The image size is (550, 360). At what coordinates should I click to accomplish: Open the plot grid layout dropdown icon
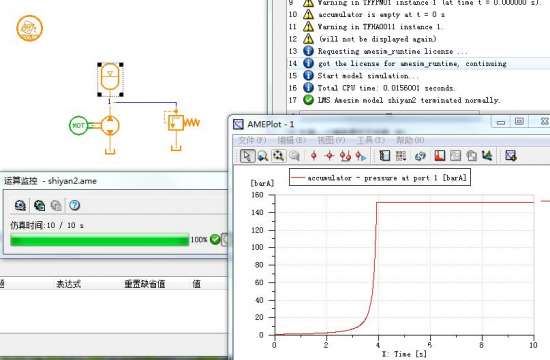coord(401,156)
